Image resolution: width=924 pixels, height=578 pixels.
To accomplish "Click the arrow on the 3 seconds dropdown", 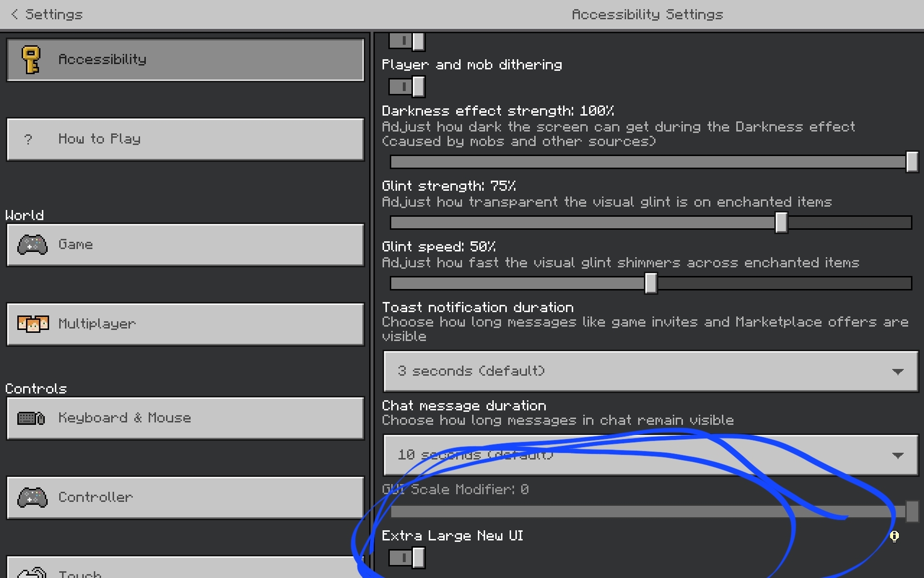I will click(x=897, y=371).
